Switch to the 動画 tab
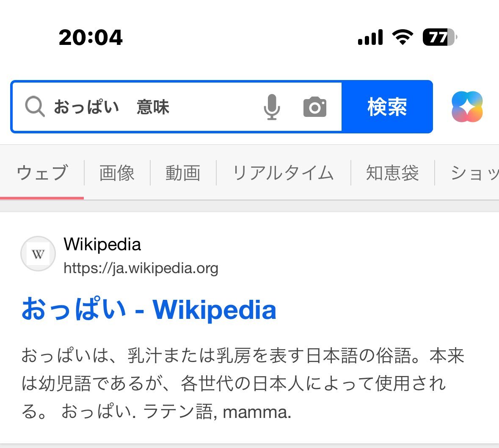 183,173
